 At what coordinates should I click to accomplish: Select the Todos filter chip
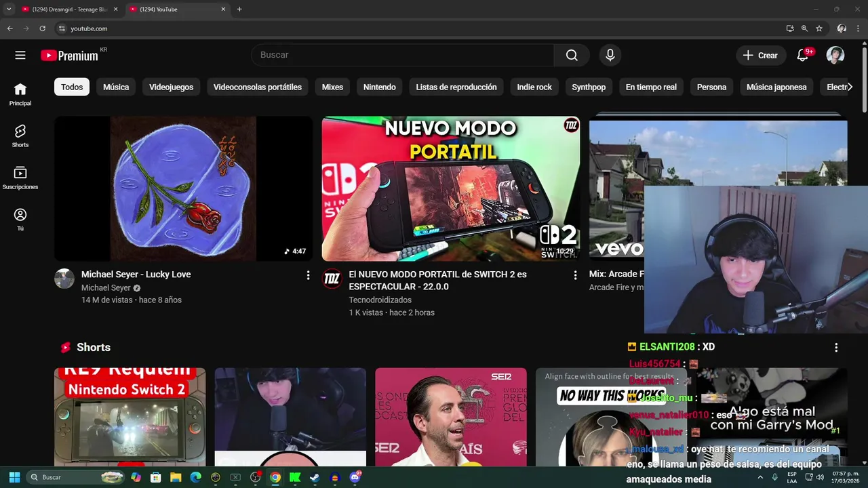click(72, 87)
